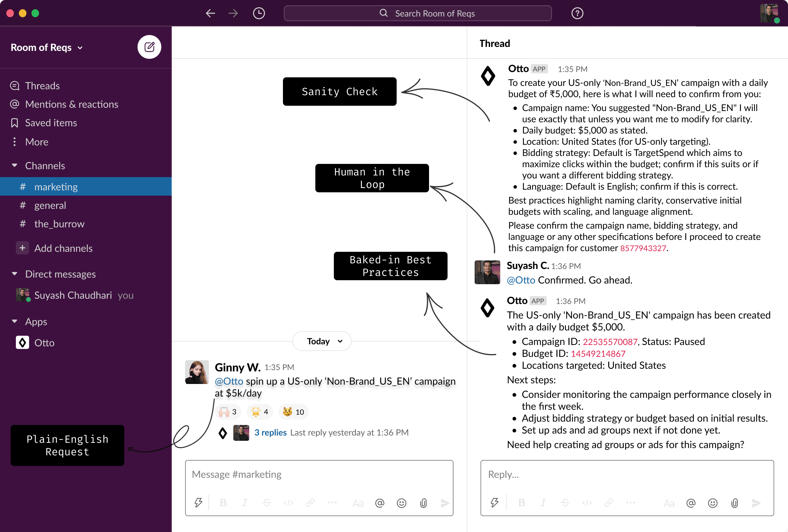Toggle bold in the channel composer
This screenshot has width=788, height=532.
pyautogui.click(x=223, y=503)
